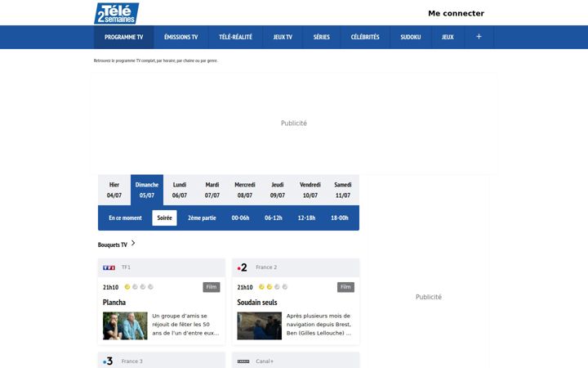588x368 pixels.
Task: Open the ÉMISSIONS TV menu
Action: click(180, 37)
